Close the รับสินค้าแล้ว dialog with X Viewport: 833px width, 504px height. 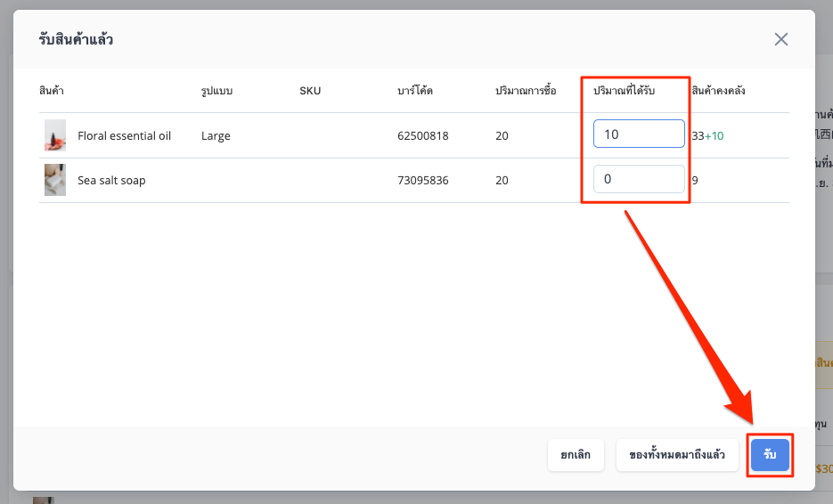click(780, 39)
